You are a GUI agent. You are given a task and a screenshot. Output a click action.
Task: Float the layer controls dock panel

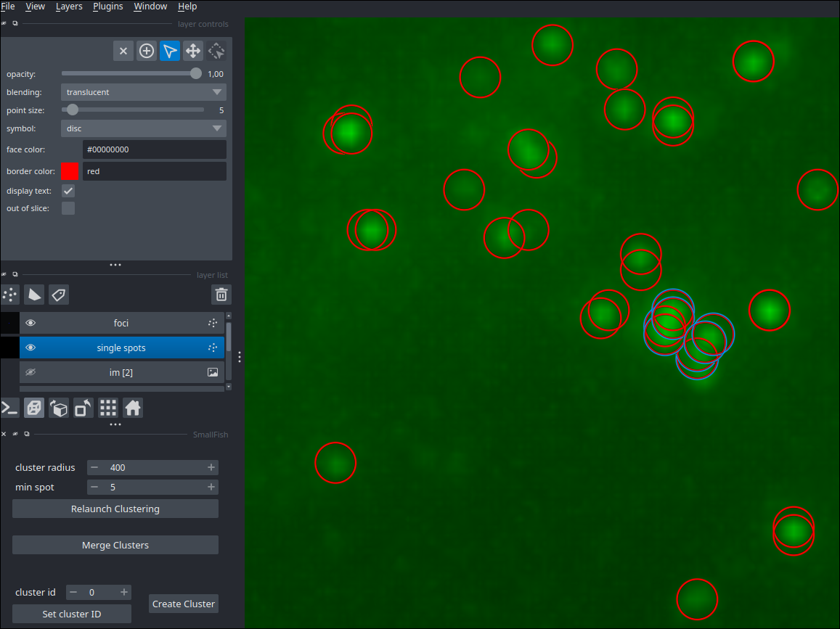coord(15,23)
